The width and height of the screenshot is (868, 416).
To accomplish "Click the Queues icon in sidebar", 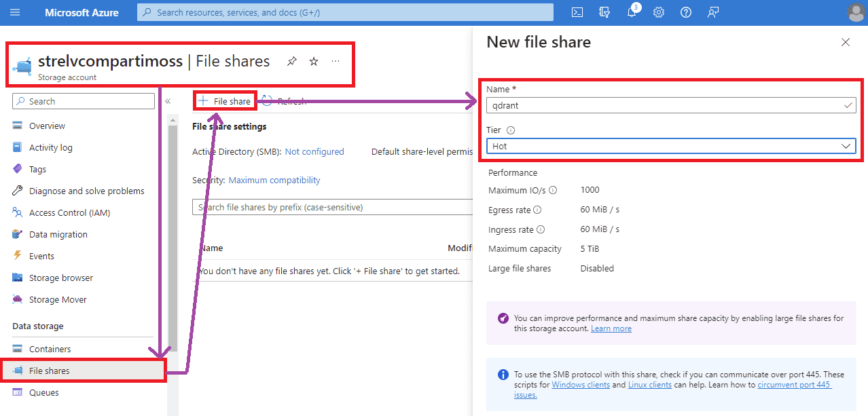I will click(x=18, y=393).
